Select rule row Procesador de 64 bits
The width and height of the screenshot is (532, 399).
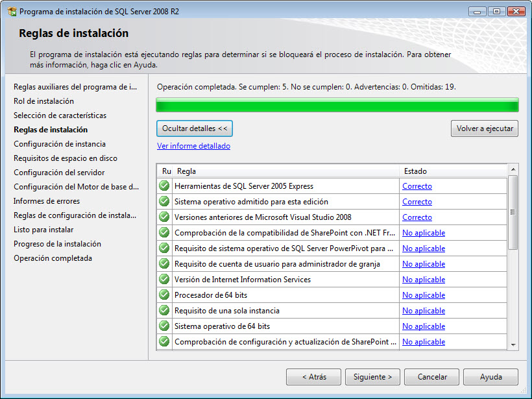point(332,295)
